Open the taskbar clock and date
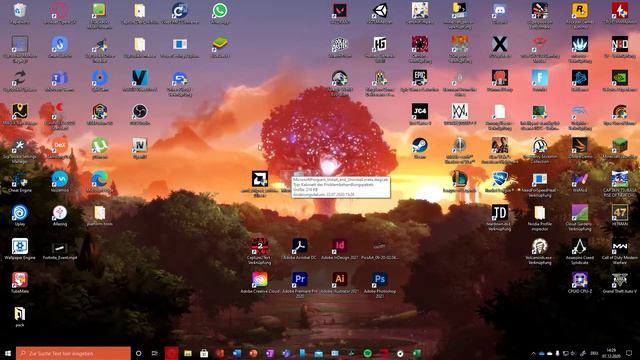Screen dimensions: 640x360 tap(611, 353)
